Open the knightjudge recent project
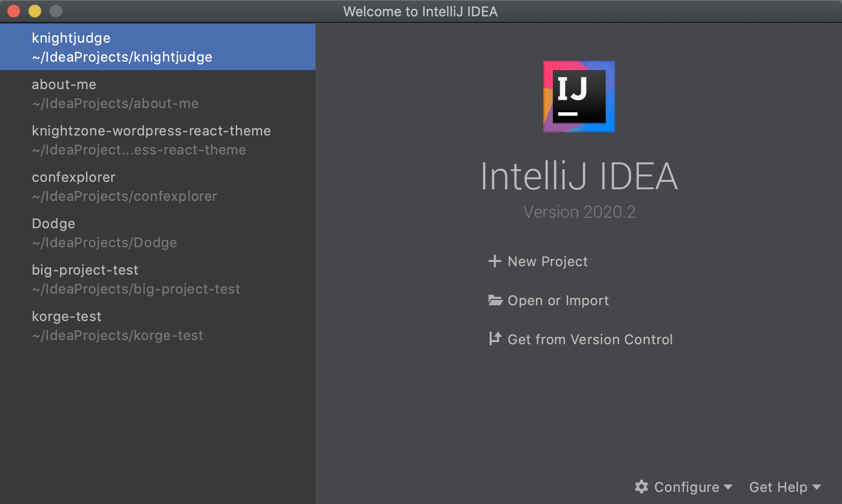 158,47
